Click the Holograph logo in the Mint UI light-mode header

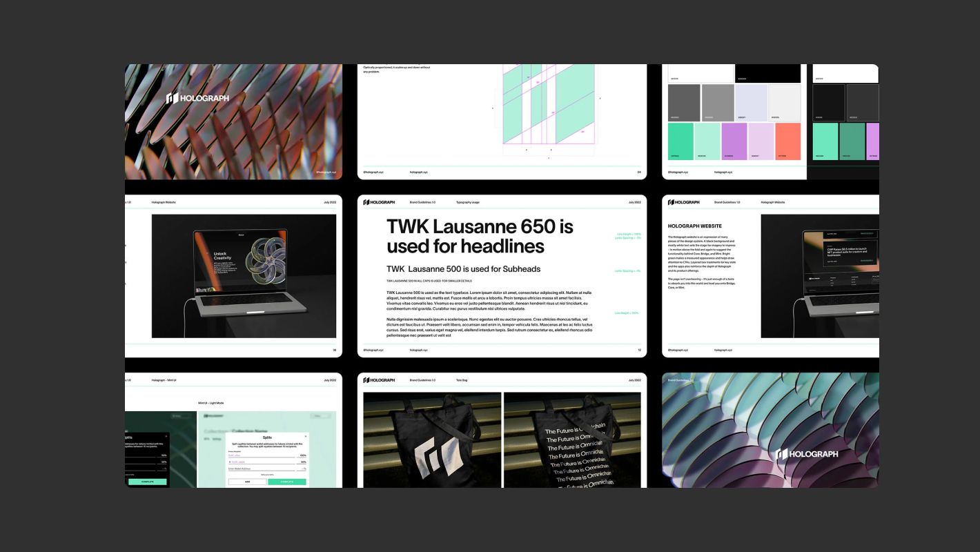[x=206, y=416]
